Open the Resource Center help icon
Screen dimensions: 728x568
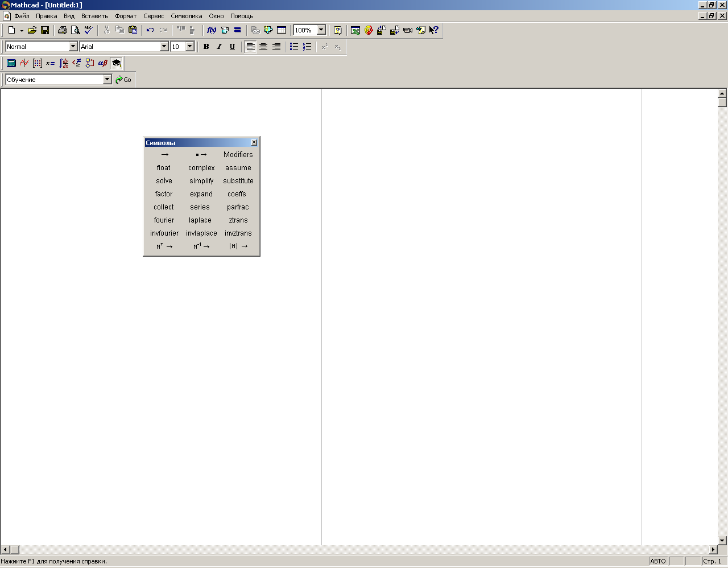coord(337,30)
